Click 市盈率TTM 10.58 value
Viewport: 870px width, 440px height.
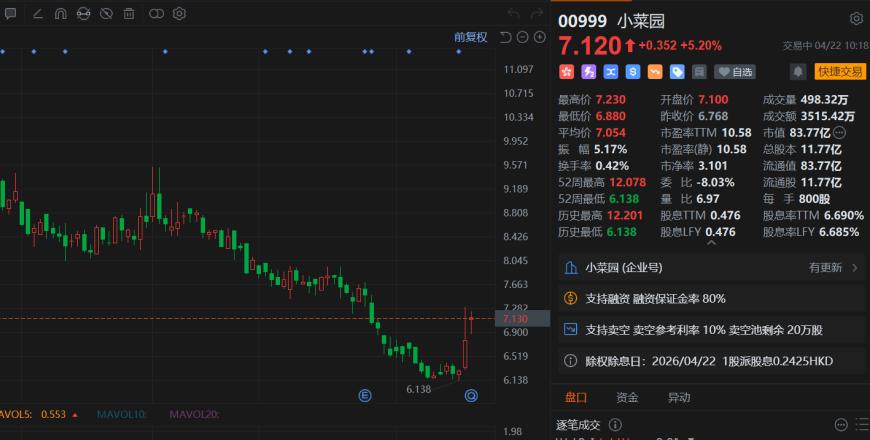pos(736,133)
